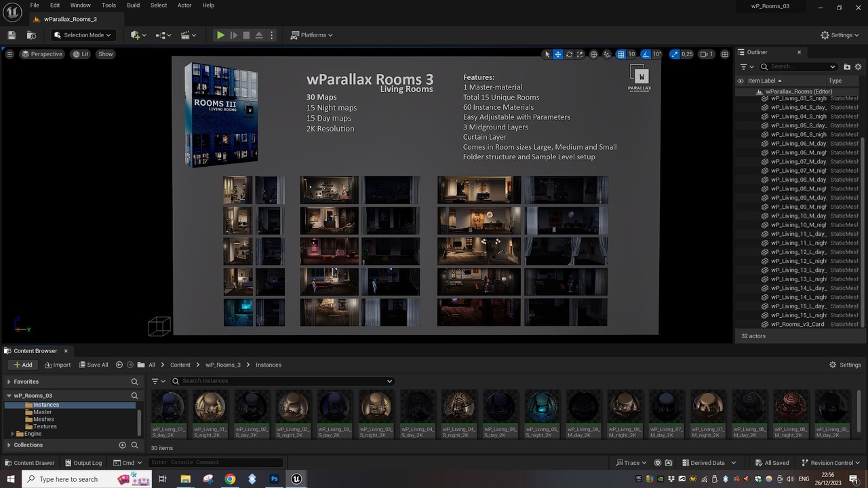Open the Platforms dropdown
Viewport: 868px width, 488px height.
313,35
